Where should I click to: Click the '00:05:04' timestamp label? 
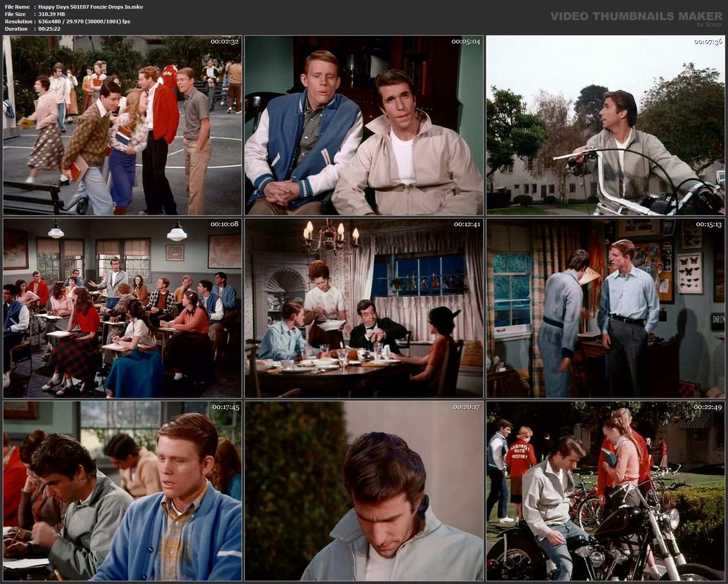[x=466, y=42]
